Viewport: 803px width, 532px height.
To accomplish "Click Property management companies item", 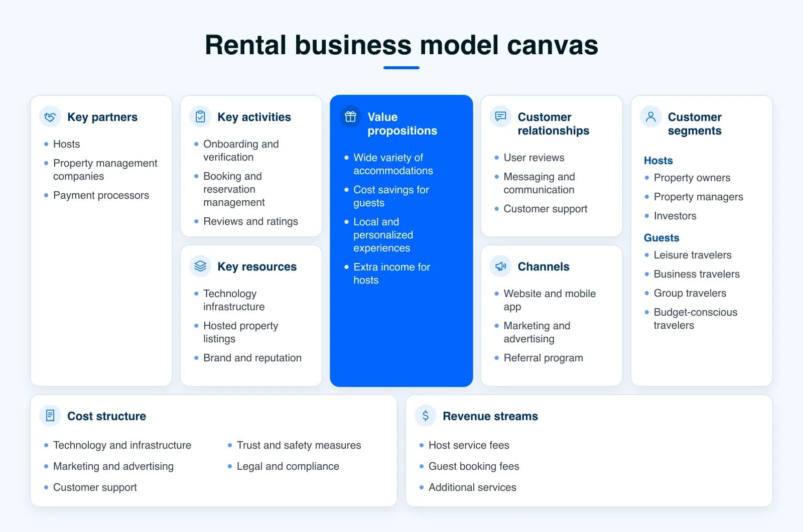I will (105, 170).
